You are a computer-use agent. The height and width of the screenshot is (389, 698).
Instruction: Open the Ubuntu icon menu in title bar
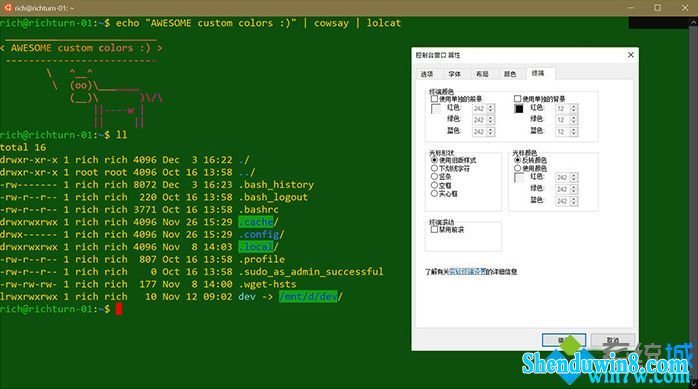[x=7, y=7]
